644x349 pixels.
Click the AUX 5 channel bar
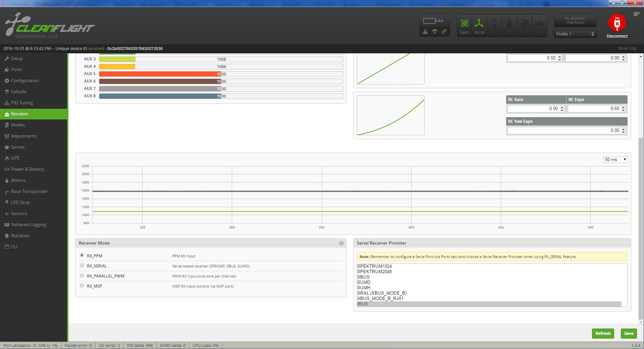(221, 74)
